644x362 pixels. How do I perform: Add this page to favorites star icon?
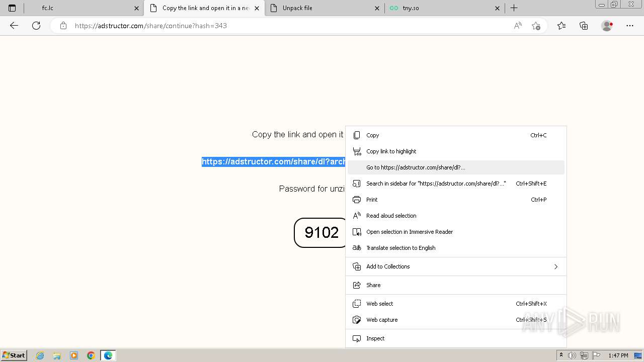(x=536, y=26)
